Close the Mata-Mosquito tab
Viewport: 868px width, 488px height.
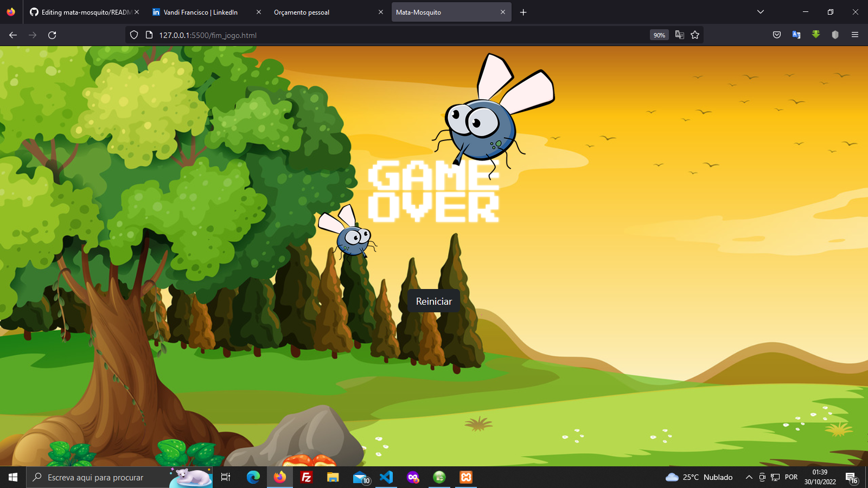503,12
